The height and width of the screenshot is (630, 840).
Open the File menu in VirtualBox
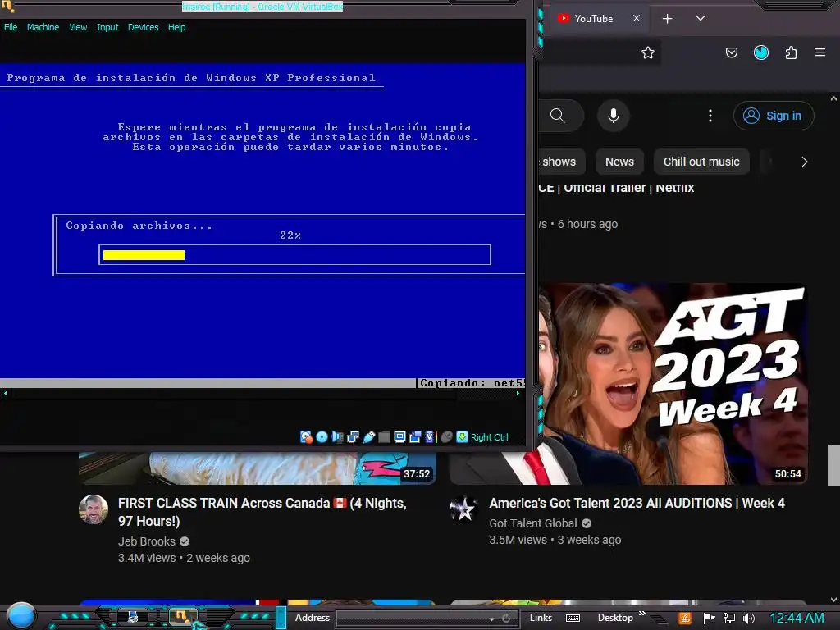[x=11, y=27]
